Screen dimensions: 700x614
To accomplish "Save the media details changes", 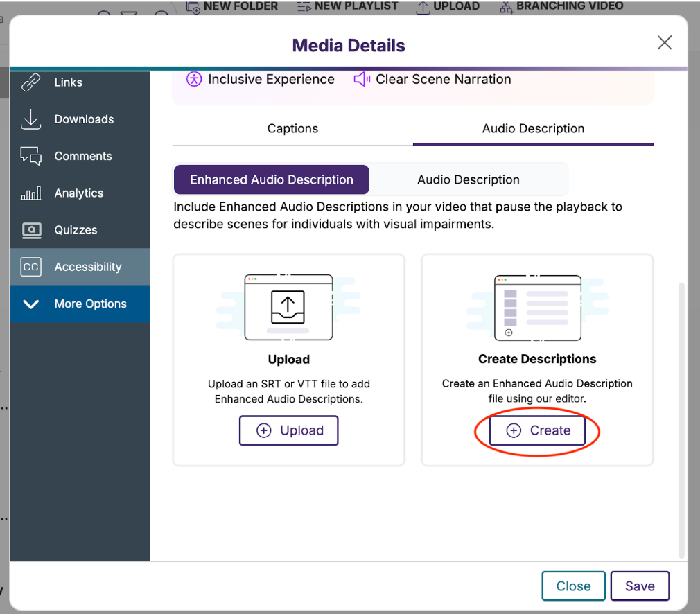I will click(640, 586).
